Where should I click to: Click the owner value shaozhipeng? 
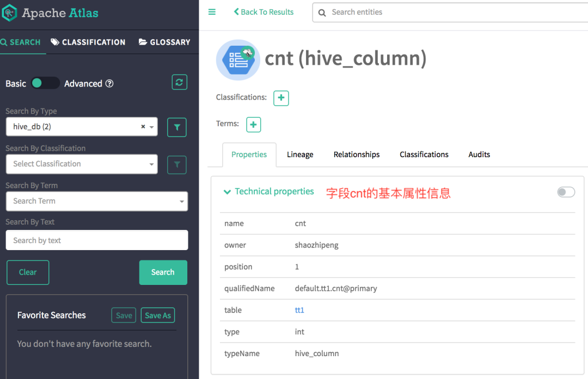pos(316,245)
